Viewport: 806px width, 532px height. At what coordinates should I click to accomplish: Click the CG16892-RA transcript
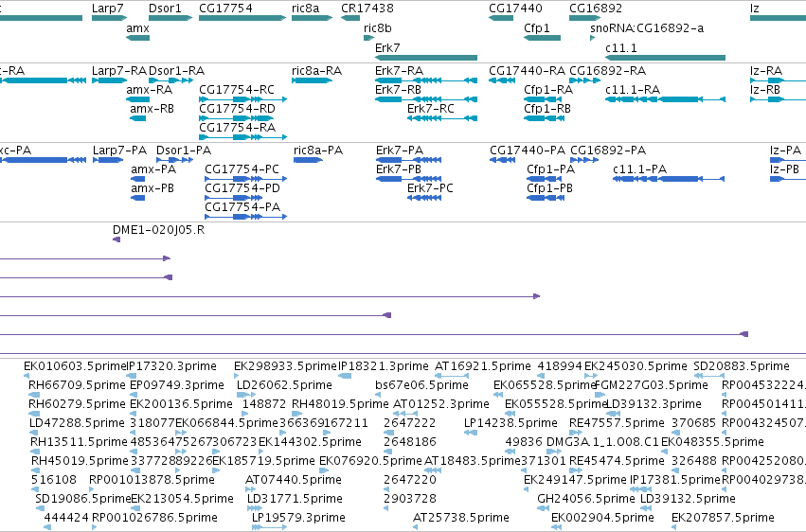tap(585, 80)
